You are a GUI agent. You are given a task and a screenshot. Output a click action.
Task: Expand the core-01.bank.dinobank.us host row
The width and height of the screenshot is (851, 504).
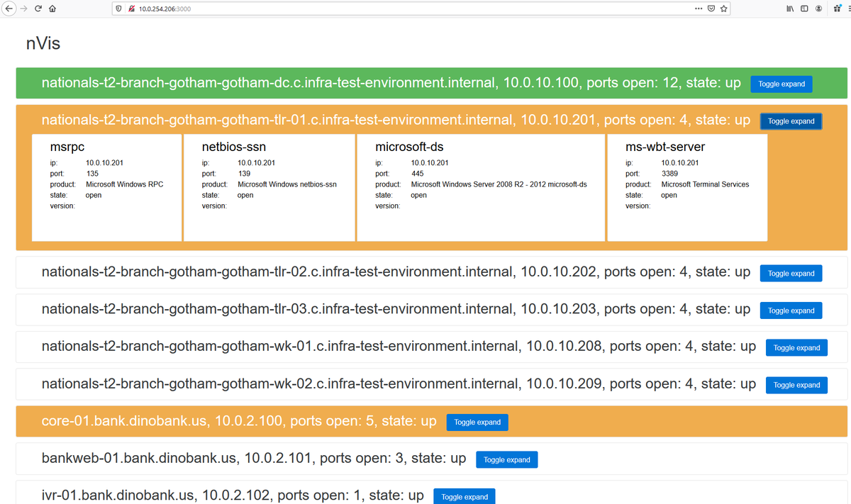pyautogui.click(x=477, y=422)
